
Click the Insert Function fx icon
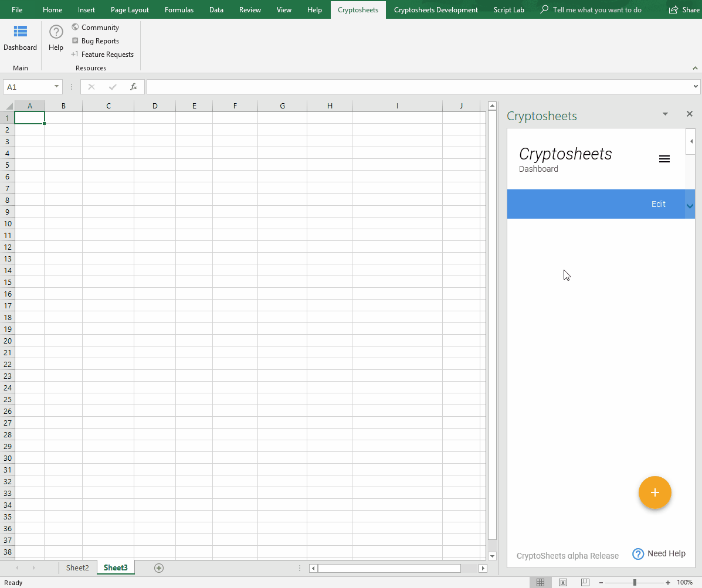click(x=133, y=87)
